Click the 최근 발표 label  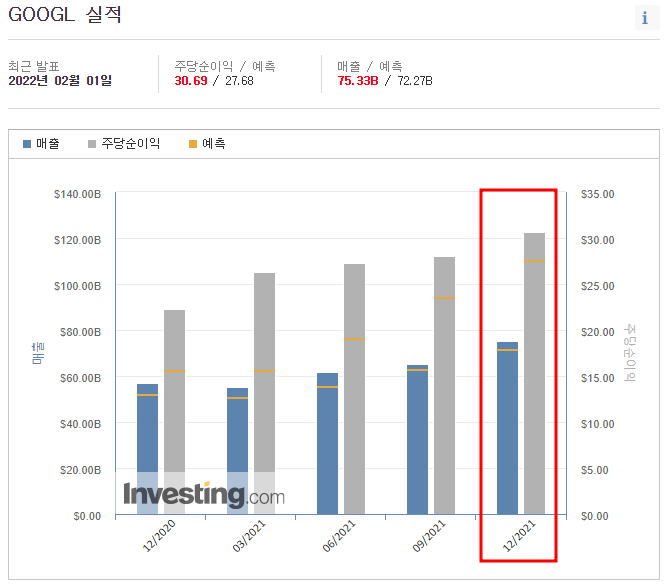click(x=34, y=66)
